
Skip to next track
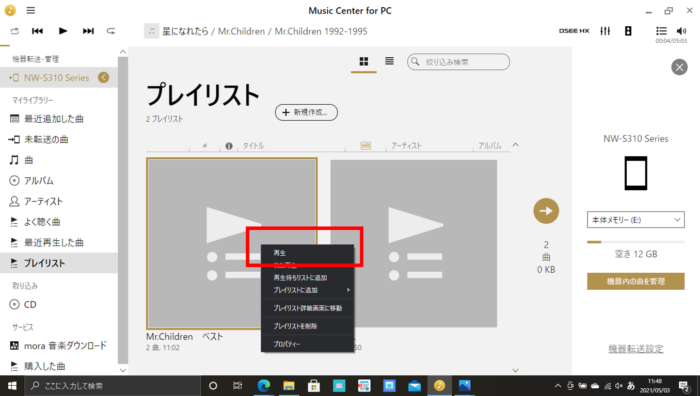[x=88, y=31]
